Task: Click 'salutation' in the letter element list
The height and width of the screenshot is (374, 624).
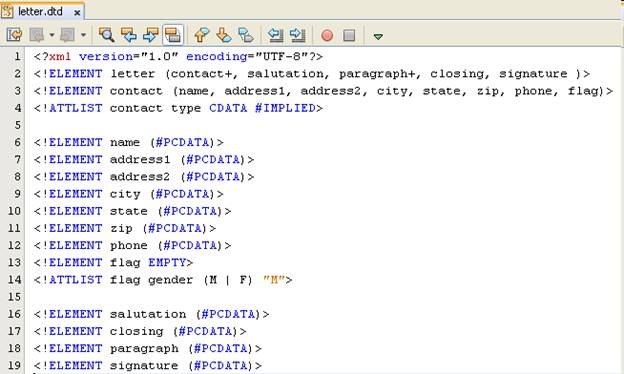Action: 285,74
